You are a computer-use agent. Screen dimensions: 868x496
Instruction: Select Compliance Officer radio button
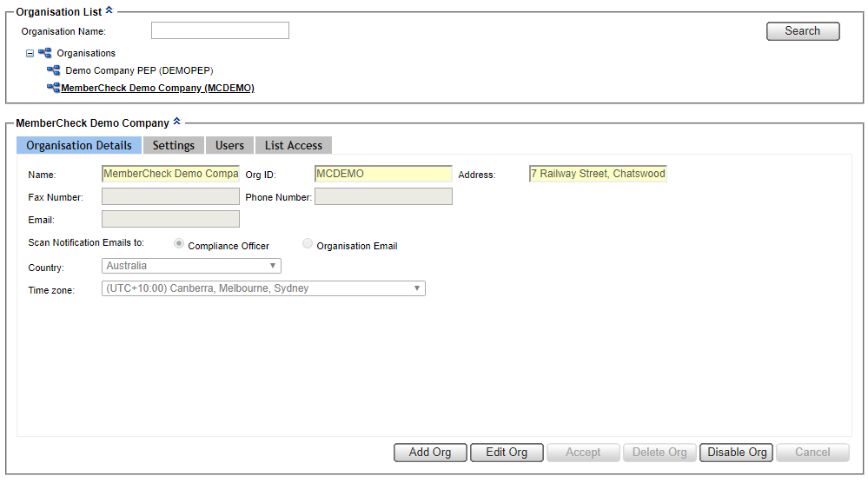click(x=179, y=243)
